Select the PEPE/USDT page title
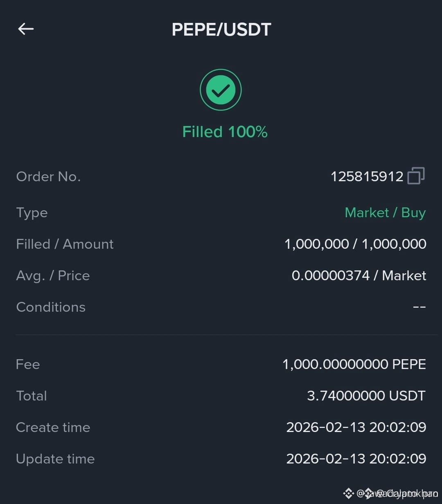 [x=221, y=29]
